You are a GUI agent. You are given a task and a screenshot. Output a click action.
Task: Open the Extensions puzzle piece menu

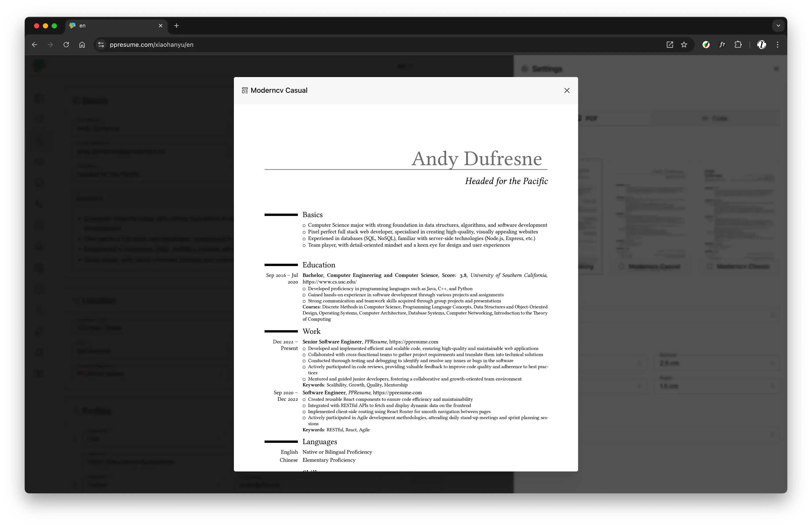click(x=738, y=45)
